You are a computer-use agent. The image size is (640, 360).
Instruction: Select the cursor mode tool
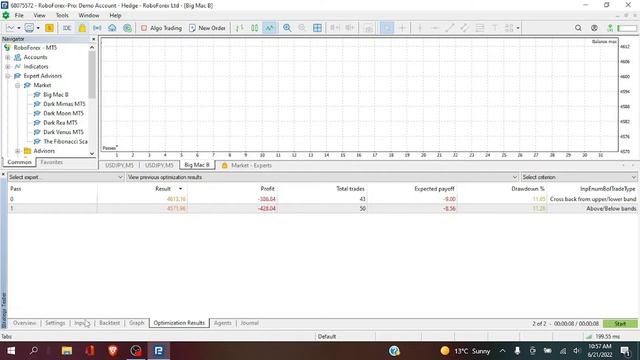(x=387, y=28)
